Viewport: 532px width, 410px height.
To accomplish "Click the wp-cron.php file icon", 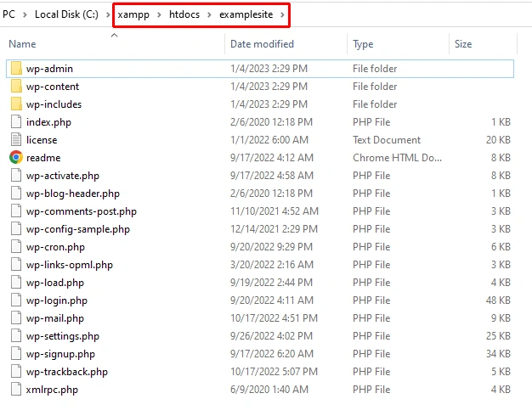I will (x=16, y=247).
